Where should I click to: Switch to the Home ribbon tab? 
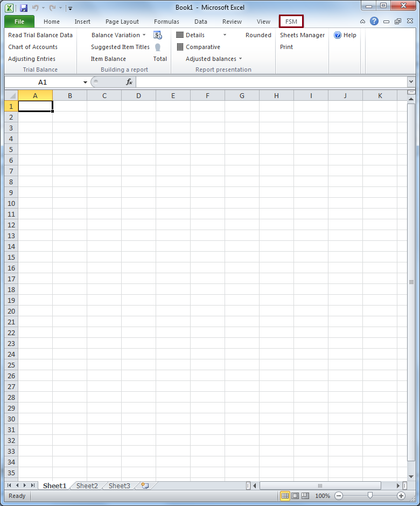pyautogui.click(x=52, y=22)
